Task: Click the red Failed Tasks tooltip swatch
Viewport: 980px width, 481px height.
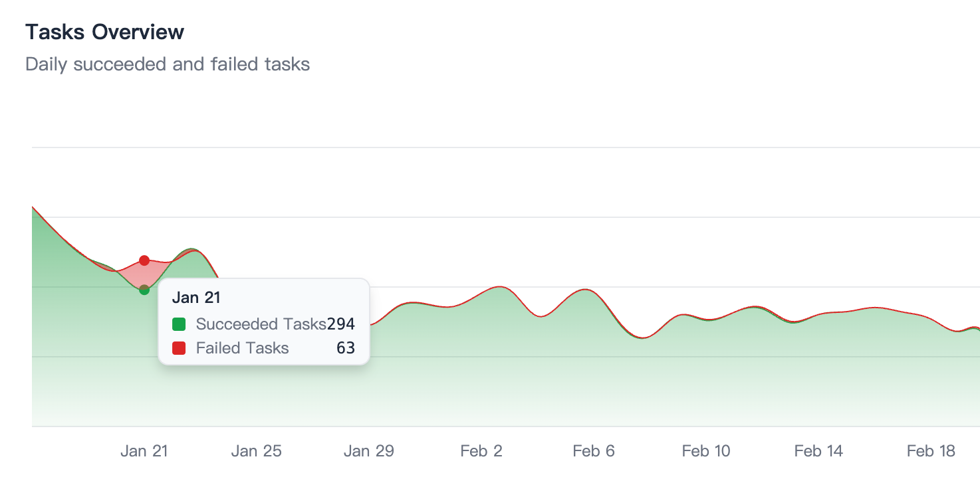Action: 179,348
